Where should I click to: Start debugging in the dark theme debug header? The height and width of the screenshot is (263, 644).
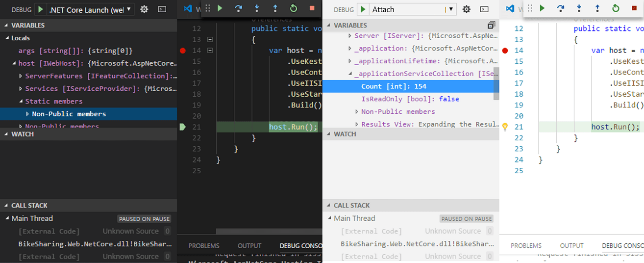(x=41, y=9)
